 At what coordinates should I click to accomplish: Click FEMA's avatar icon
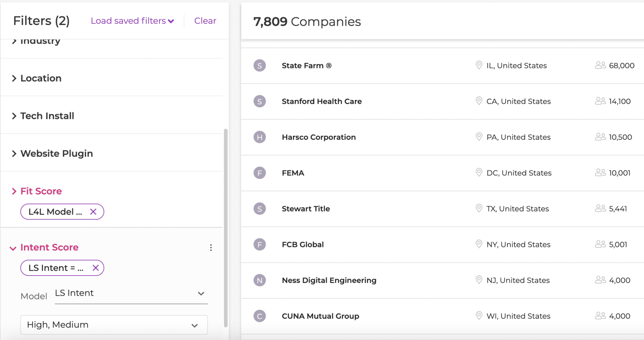(x=260, y=173)
